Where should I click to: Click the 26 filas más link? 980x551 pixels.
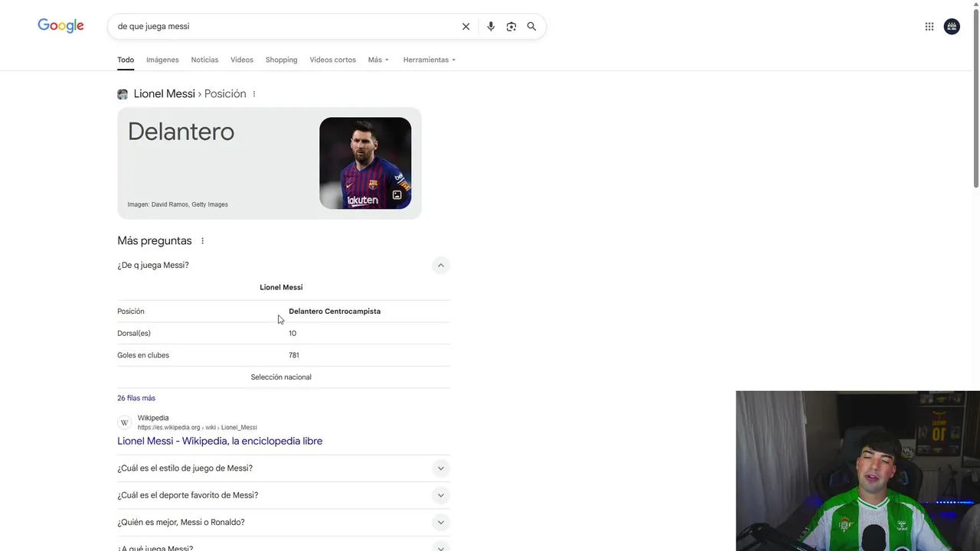[x=136, y=398]
